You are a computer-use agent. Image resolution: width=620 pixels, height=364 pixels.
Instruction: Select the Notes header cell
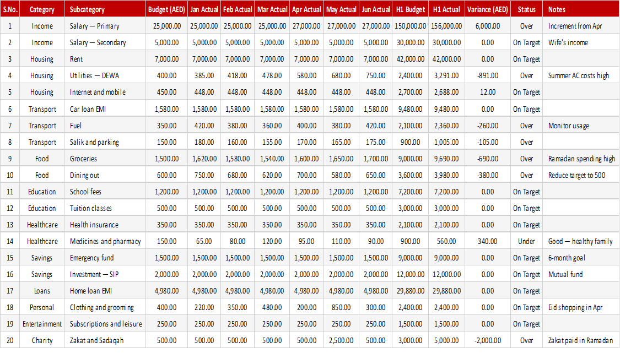[x=581, y=9]
